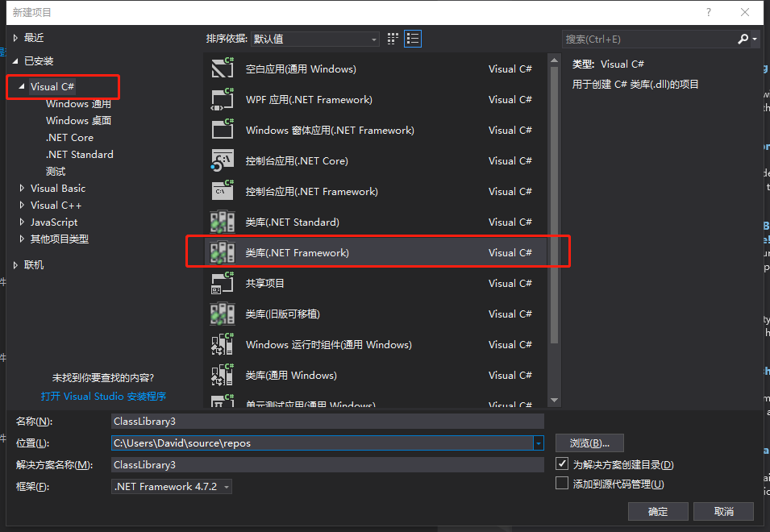This screenshot has width=770, height=532.
Task: Click the template list scrollbar thumb
Action: 555,206
